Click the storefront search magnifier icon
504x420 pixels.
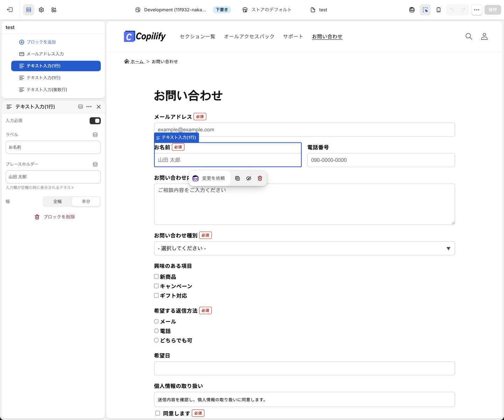coord(469,36)
